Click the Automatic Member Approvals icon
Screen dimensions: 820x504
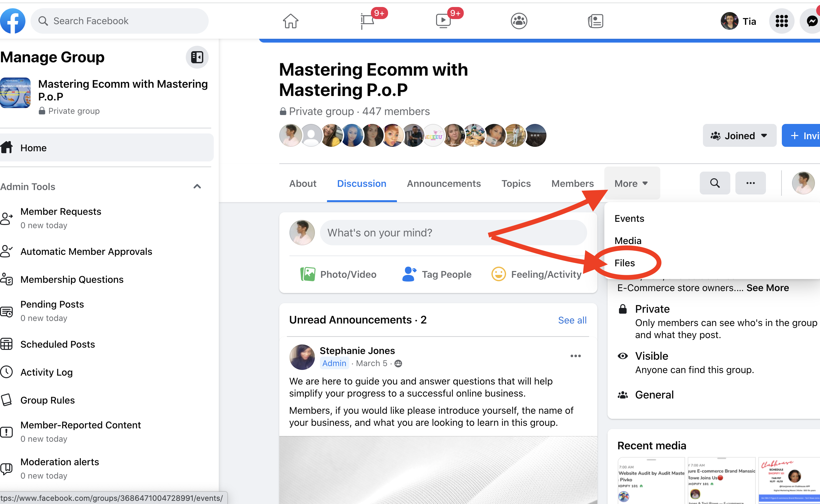pos(6,251)
